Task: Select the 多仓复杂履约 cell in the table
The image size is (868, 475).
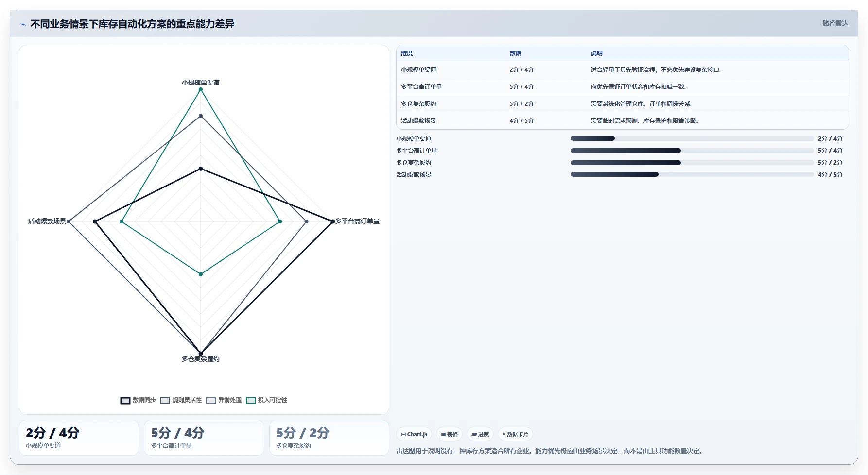Action: (x=418, y=104)
